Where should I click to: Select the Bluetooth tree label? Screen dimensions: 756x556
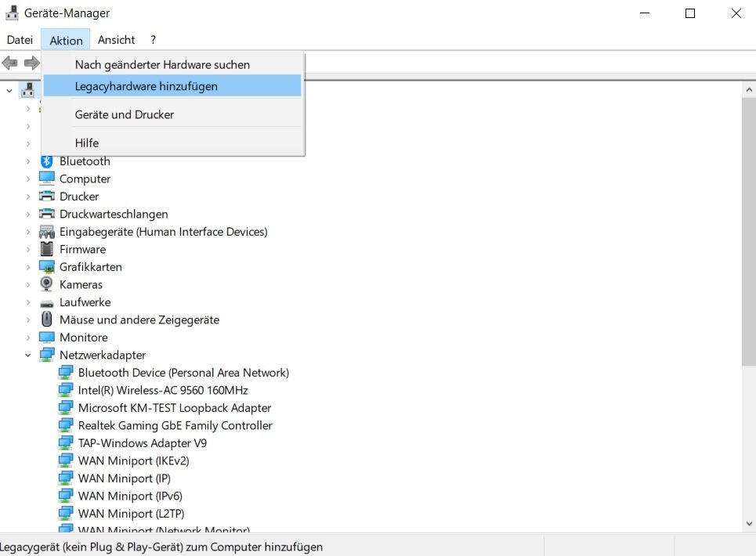tap(85, 161)
